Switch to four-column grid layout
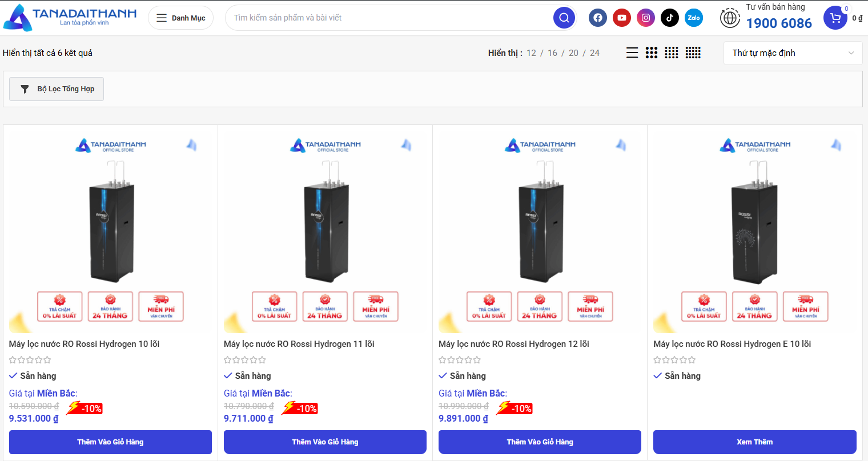The width and height of the screenshot is (868, 461). point(672,52)
